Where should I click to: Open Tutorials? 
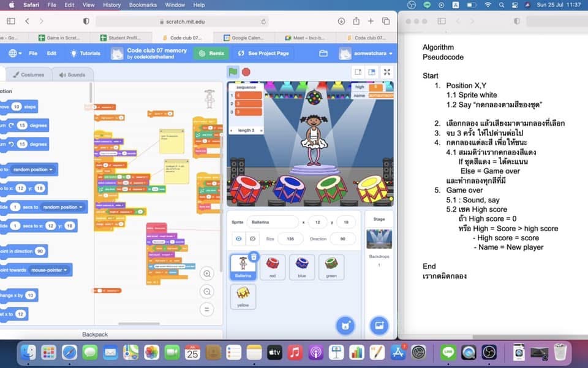point(85,53)
